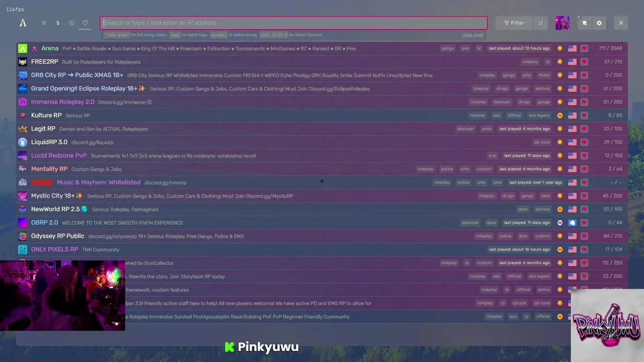Click the sun boost icon on Arena row

[x=560, y=48]
